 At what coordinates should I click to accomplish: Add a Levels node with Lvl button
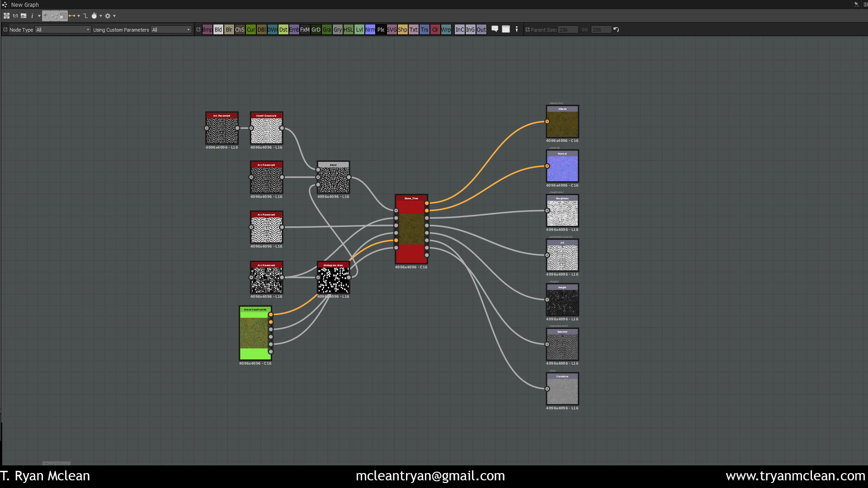tap(359, 30)
